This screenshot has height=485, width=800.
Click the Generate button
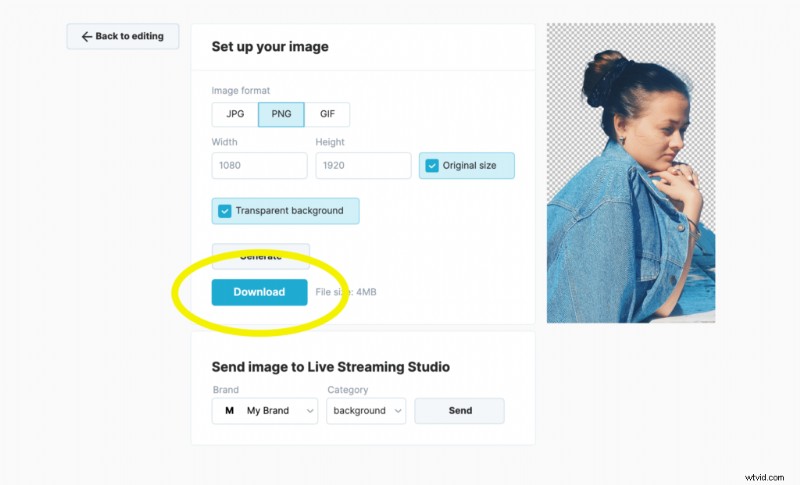[261, 256]
